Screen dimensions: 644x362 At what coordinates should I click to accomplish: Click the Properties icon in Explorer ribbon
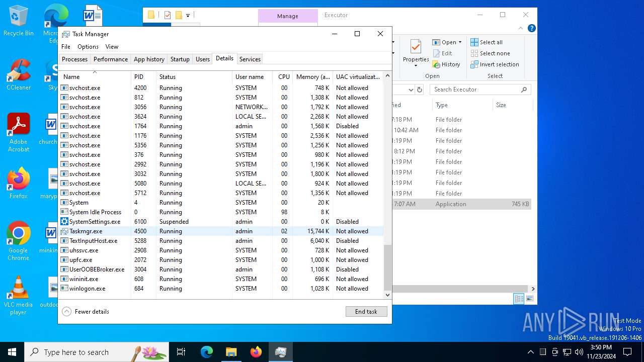[x=416, y=47]
